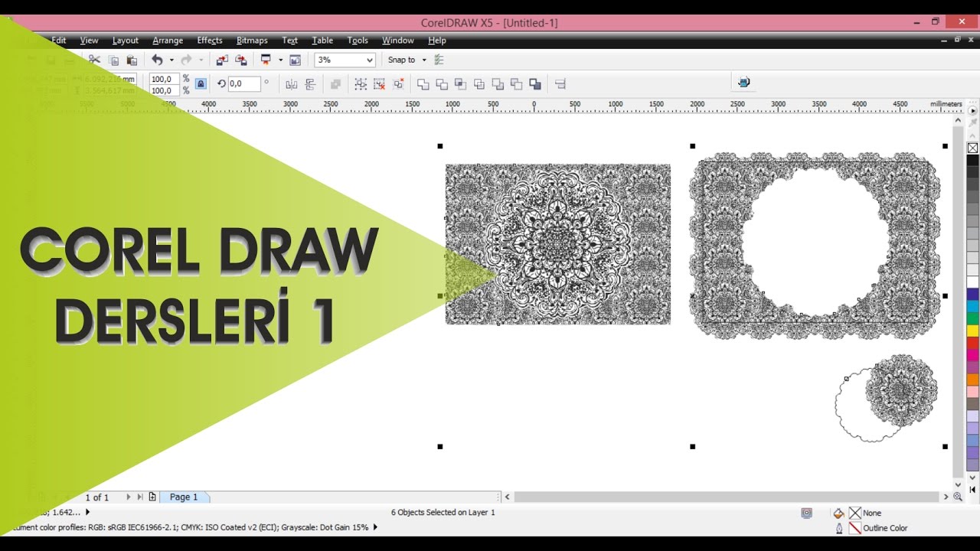Add a new page button
Screen dimensions: 980x551
coord(152,497)
